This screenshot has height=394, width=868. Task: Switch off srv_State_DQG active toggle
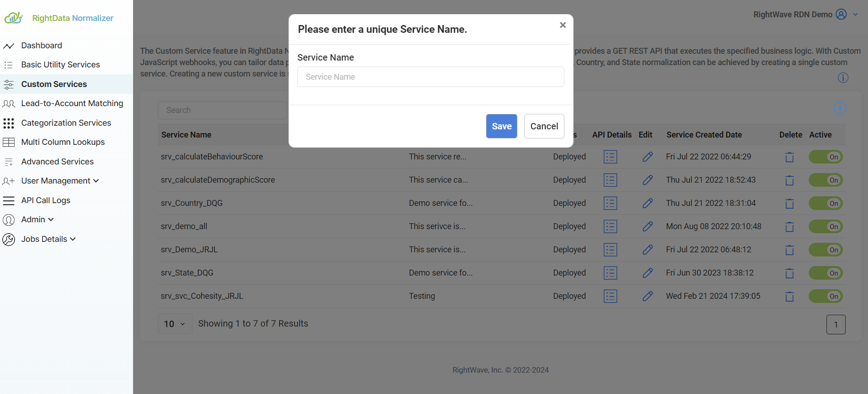[825, 273]
